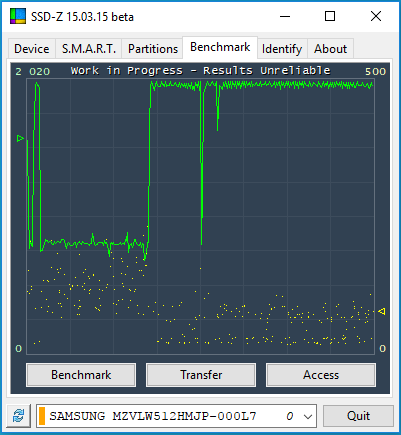Viewport: 401px width, 435px height.
Task: Go to the Partitions tab
Action: (153, 49)
